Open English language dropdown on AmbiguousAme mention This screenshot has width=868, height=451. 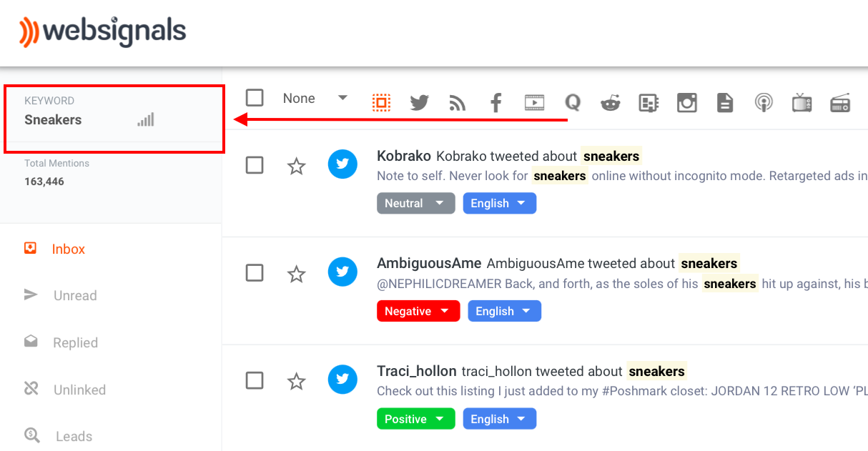tap(505, 311)
